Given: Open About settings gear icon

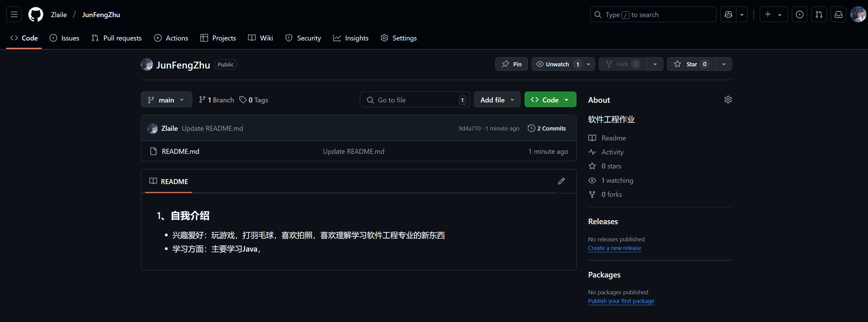Looking at the screenshot, I should click(x=728, y=99).
